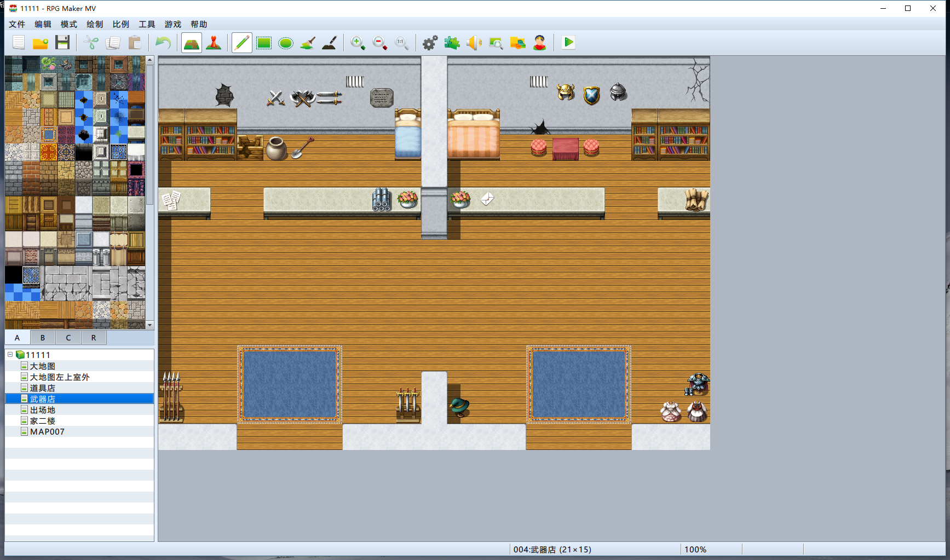
Task: Click the clay pot on the map
Action: [x=276, y=148]
